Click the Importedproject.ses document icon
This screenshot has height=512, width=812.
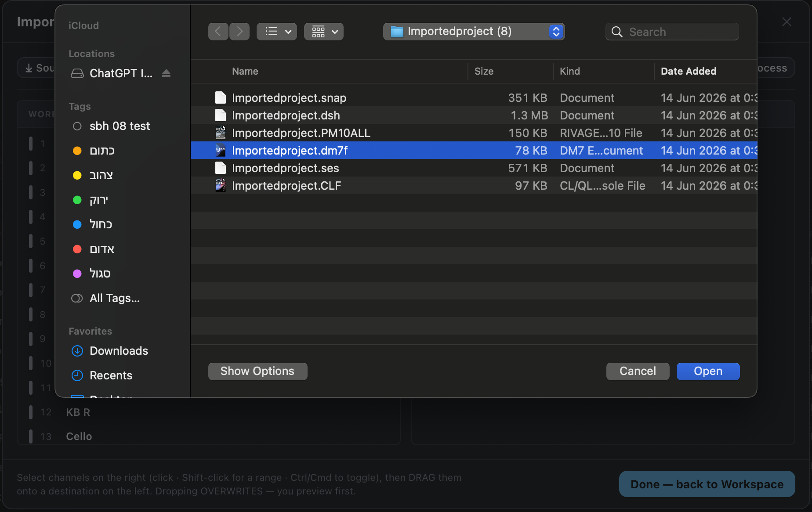pos(221,168)
